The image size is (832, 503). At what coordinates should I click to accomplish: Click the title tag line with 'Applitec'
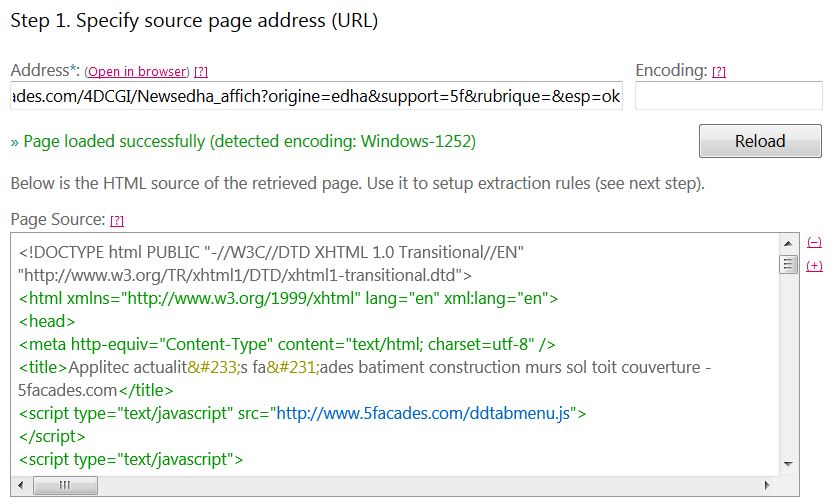click(x=365, y=367)
